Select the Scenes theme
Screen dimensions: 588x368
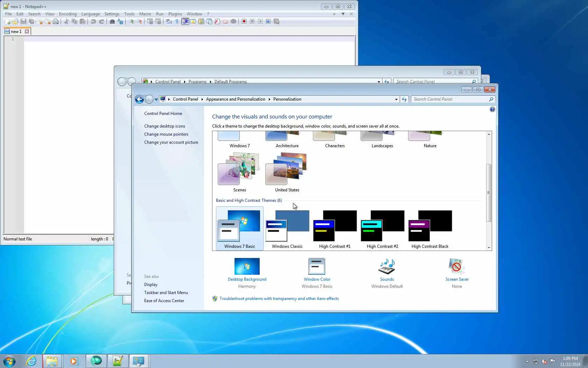(240, 172)
